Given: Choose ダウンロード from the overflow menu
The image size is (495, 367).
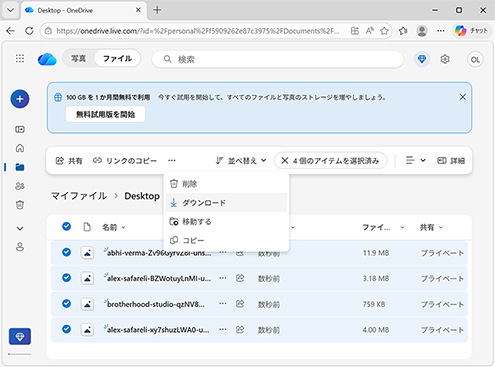Looking at the screenshot, I should point(226,202).
